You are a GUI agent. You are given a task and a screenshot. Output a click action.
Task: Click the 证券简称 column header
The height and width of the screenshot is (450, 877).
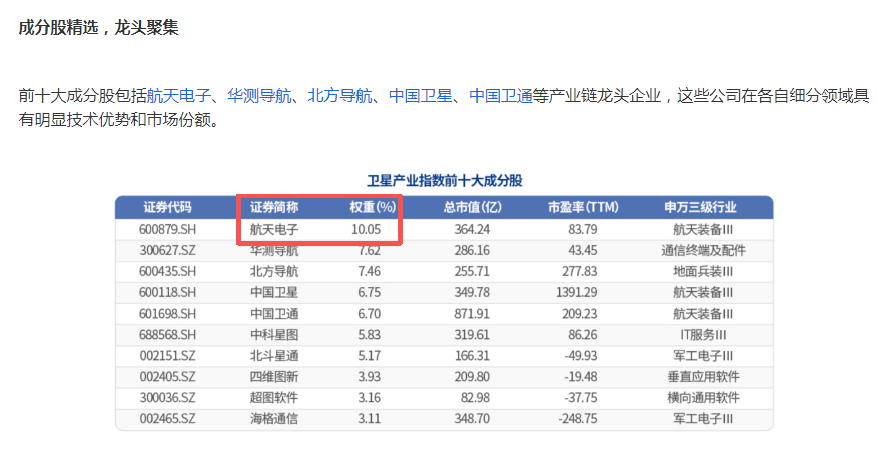point(274,207)
